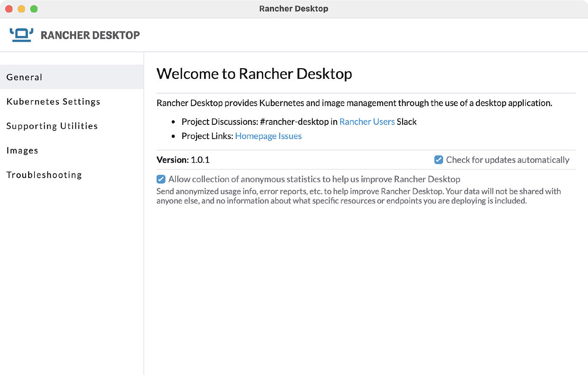
Task: Toggle the Check for updates automatically checkbox
Action: pyautogui.click(x=438, y=159)
